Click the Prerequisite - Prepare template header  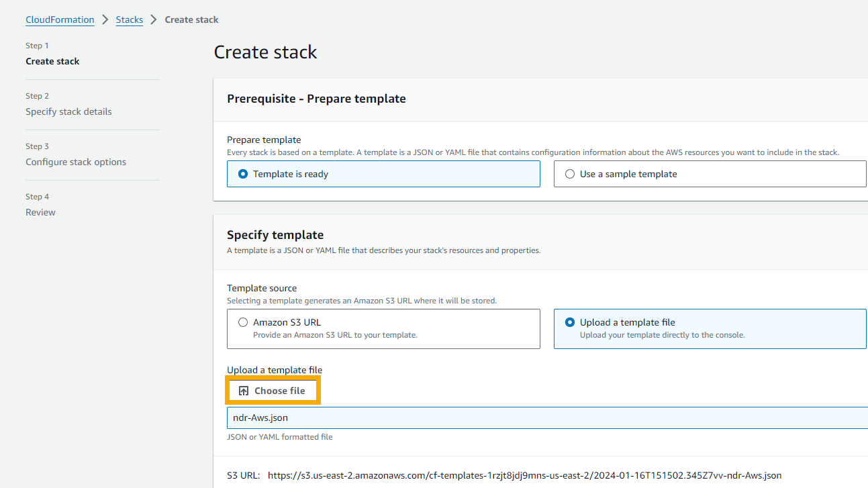tap(316, 99)
